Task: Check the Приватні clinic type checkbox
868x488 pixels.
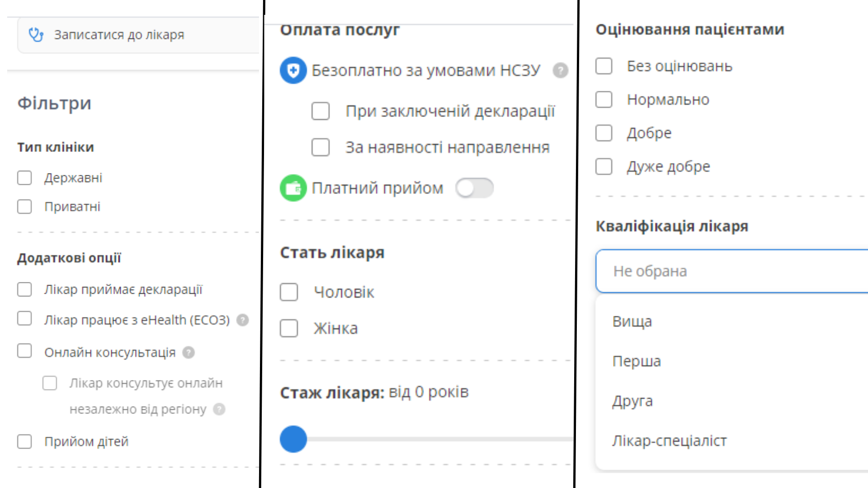Action: (24, 206)
